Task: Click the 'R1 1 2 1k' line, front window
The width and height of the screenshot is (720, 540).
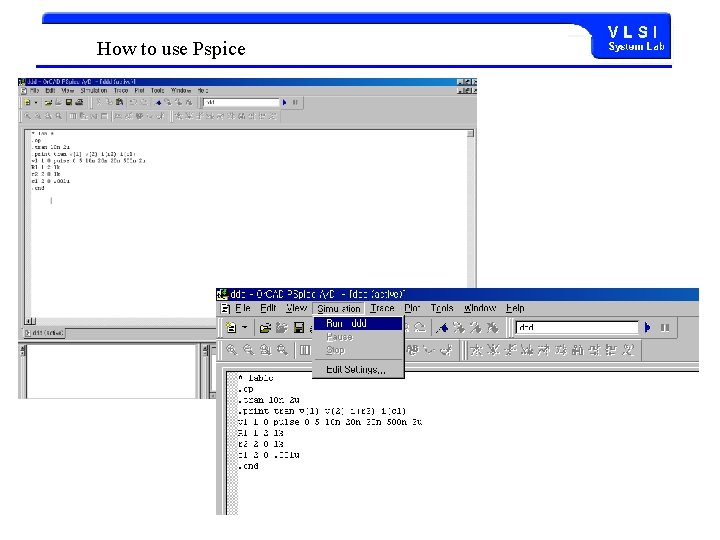Action: point(260,433)
